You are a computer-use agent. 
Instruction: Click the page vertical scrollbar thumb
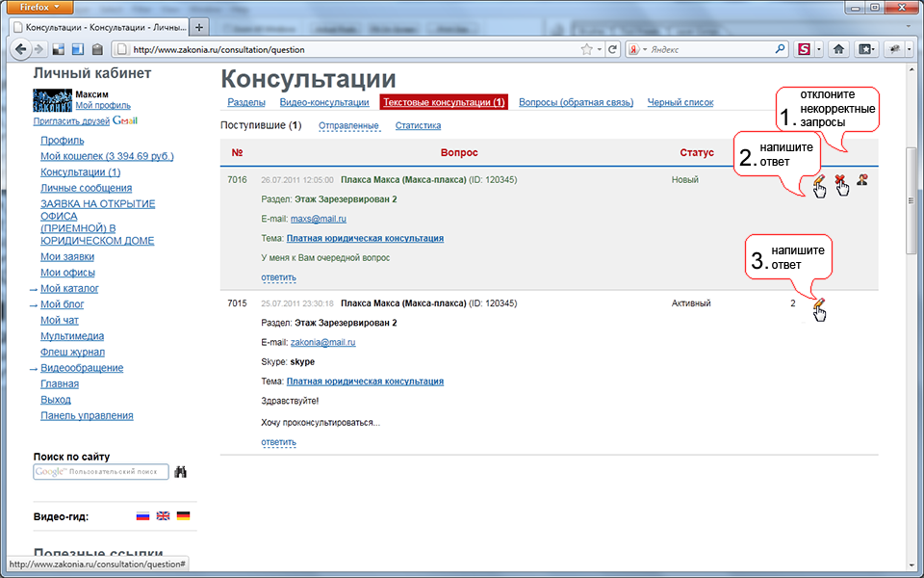[912, 201]
